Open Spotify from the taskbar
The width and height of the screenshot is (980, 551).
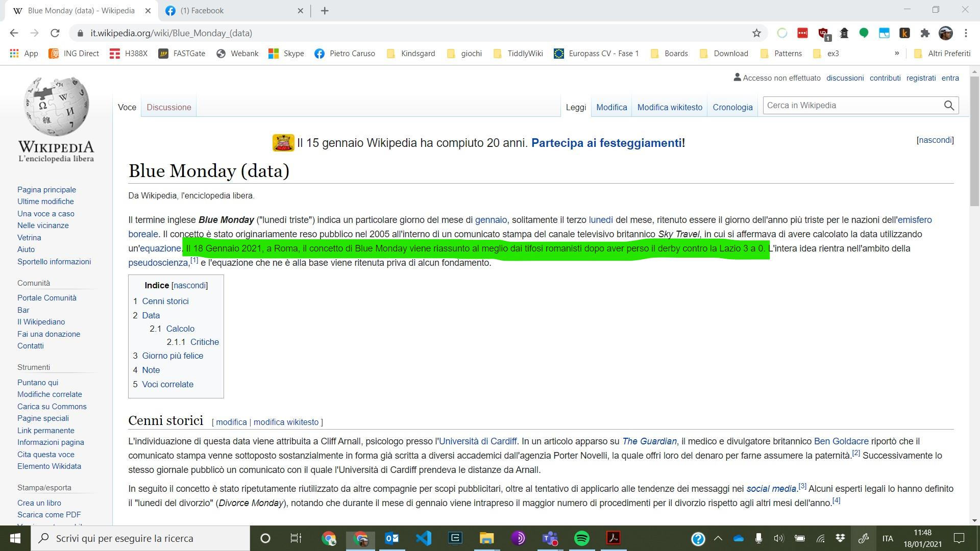tap(581, 538)
